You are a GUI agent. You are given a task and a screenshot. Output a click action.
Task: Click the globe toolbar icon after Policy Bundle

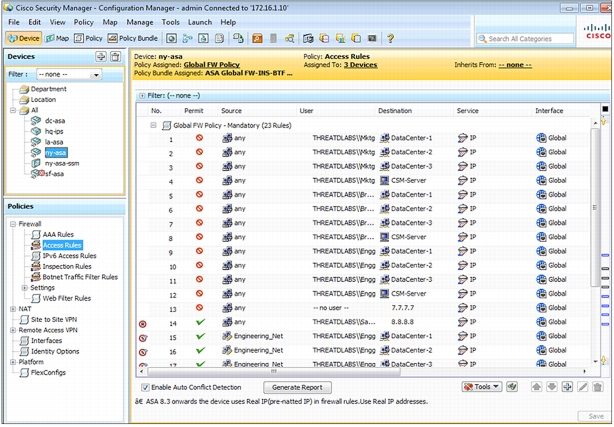tap(172, 38)
